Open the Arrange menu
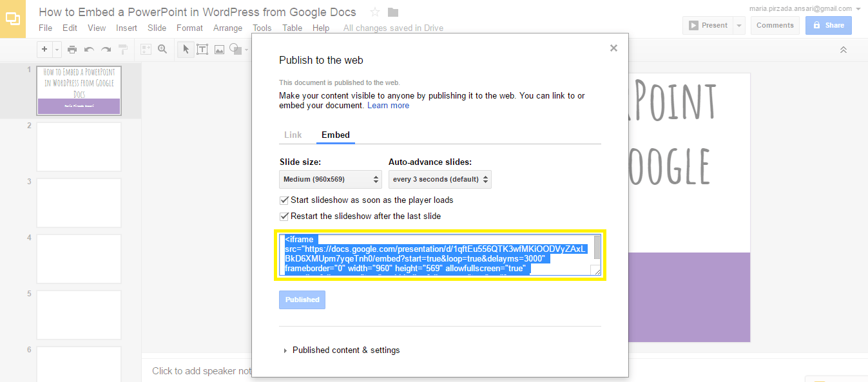 (227, 28)
